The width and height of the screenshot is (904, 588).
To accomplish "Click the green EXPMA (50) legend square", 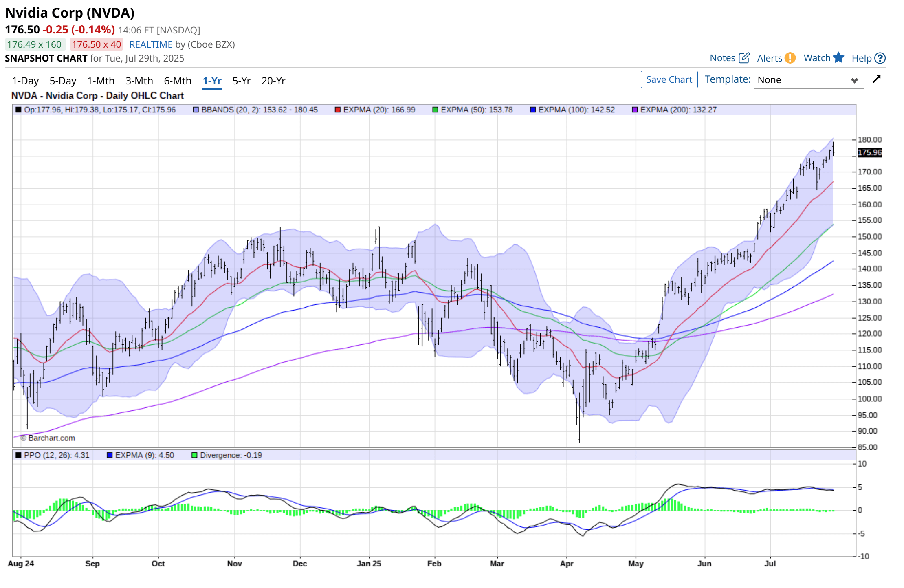I will click(435, 110).
